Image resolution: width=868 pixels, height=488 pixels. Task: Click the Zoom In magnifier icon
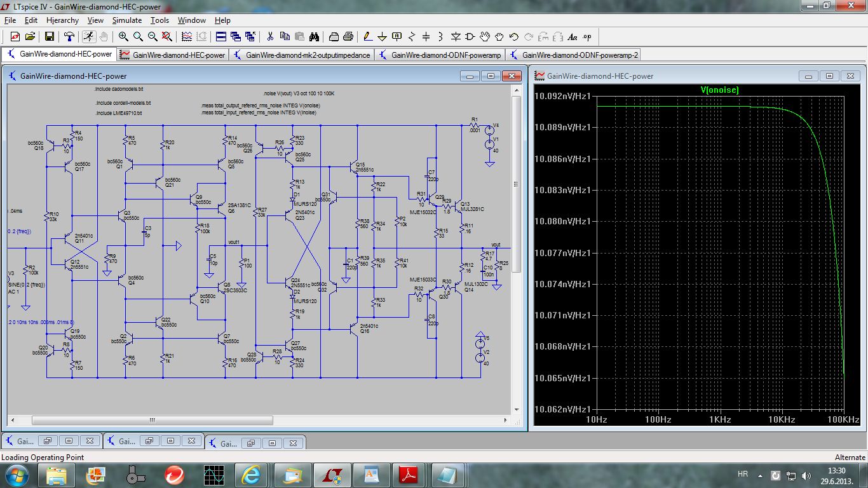point(123,36)
